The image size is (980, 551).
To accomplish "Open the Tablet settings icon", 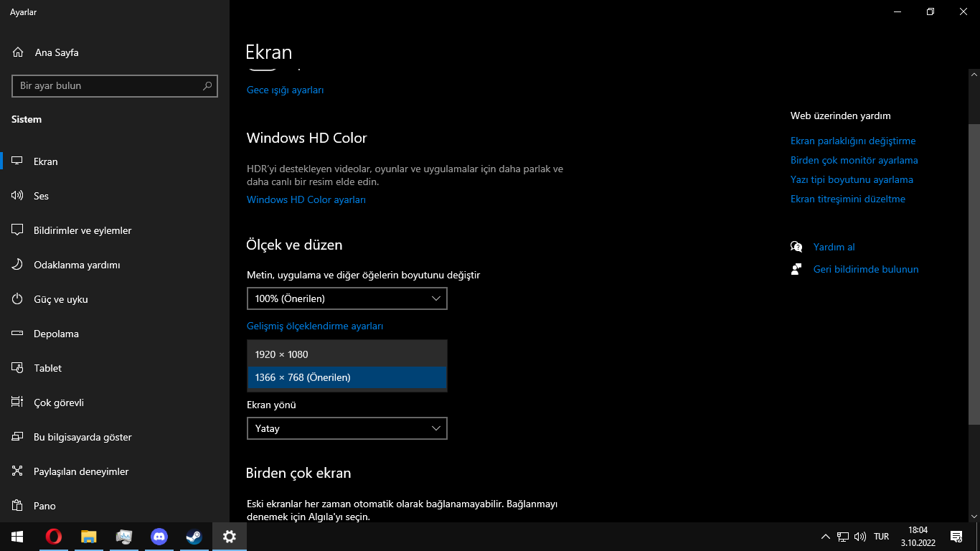I will pyautogui.click(x=18, y=368).
